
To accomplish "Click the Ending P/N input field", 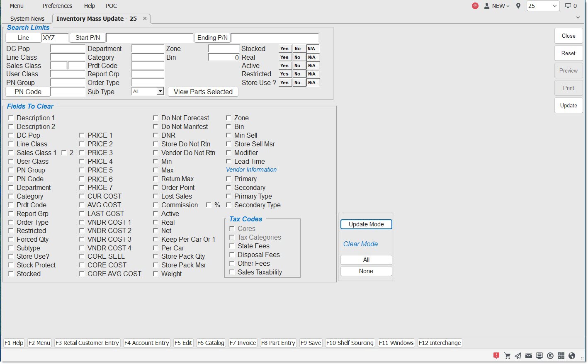I will click(275, 38).
